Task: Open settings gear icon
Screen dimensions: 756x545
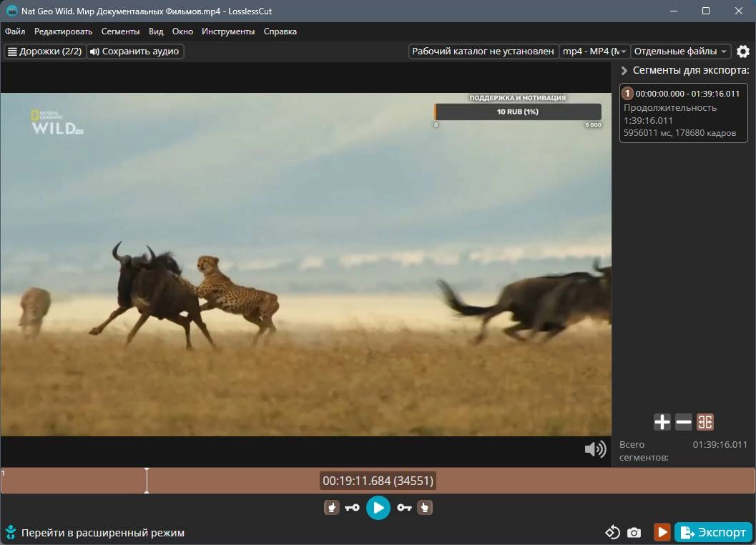Action: [743, 51]
